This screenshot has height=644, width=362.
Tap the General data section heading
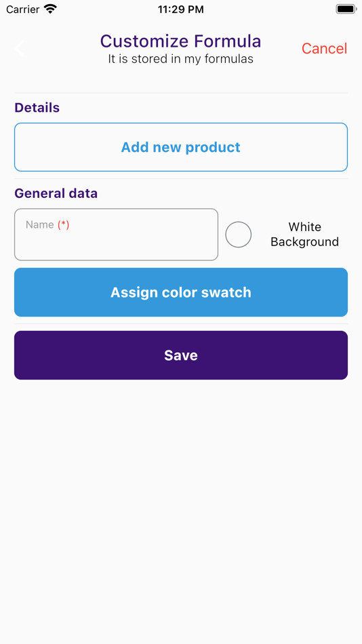click(x=56, y=193)
